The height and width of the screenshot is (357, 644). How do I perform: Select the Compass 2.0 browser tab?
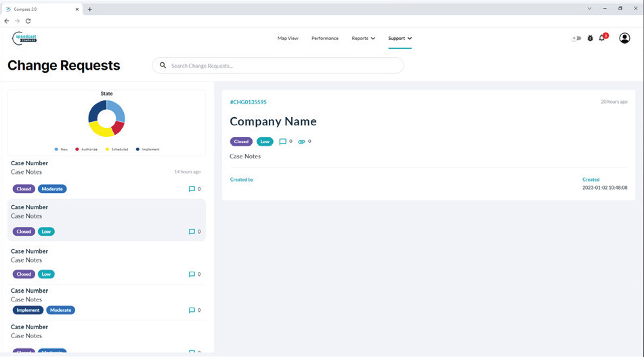click(x=41, y=9)
